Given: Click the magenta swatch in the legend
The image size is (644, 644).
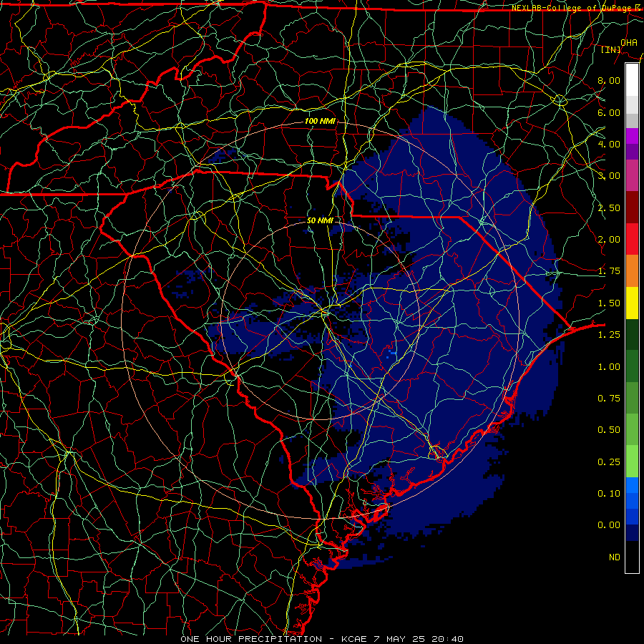Looking at the screenshot, I should [632, 136].
